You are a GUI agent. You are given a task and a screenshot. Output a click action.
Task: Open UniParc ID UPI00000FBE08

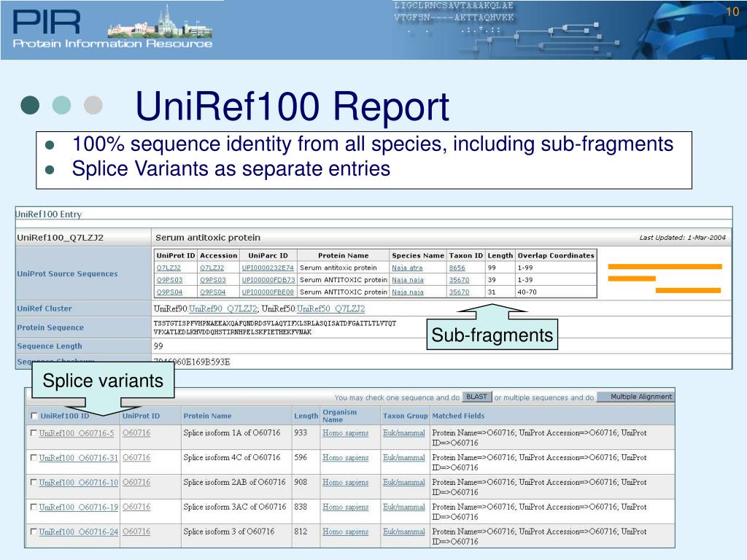click(268, 292)
